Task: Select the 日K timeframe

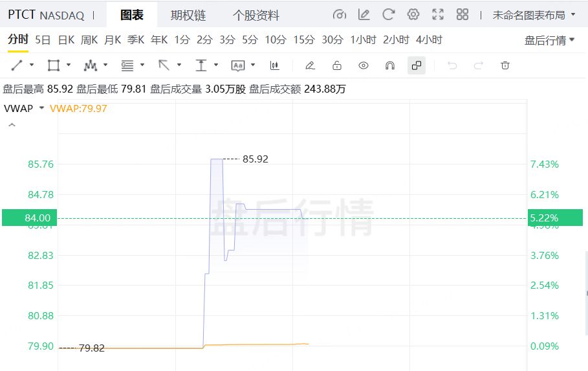Action: click(67, 39)
